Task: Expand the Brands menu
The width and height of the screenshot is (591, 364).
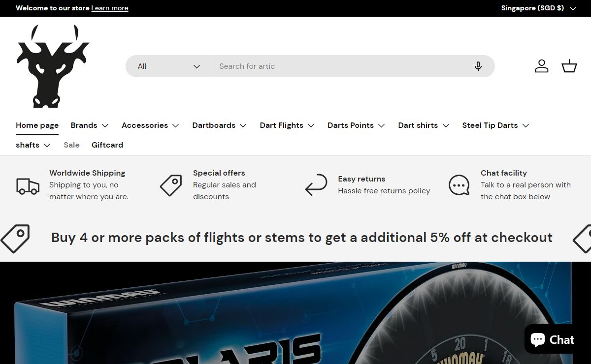Action: coord(90,125)
